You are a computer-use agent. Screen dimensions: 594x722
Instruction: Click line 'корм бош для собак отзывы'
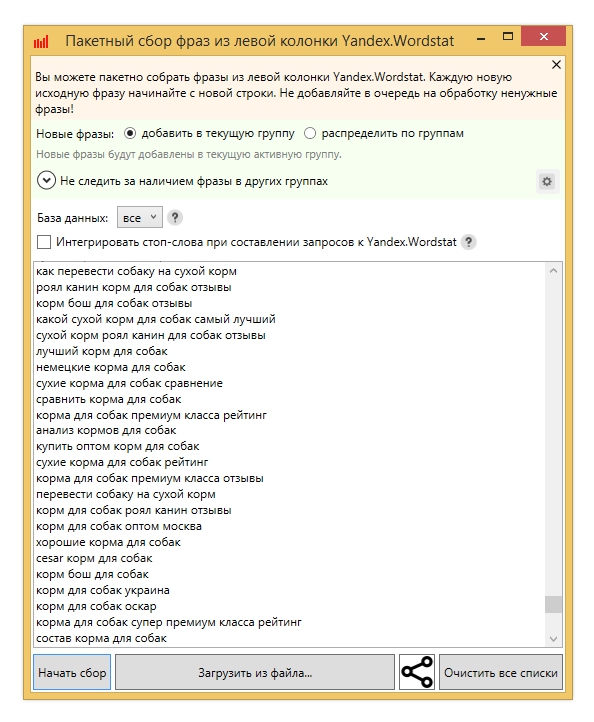(x=114, y=303)
